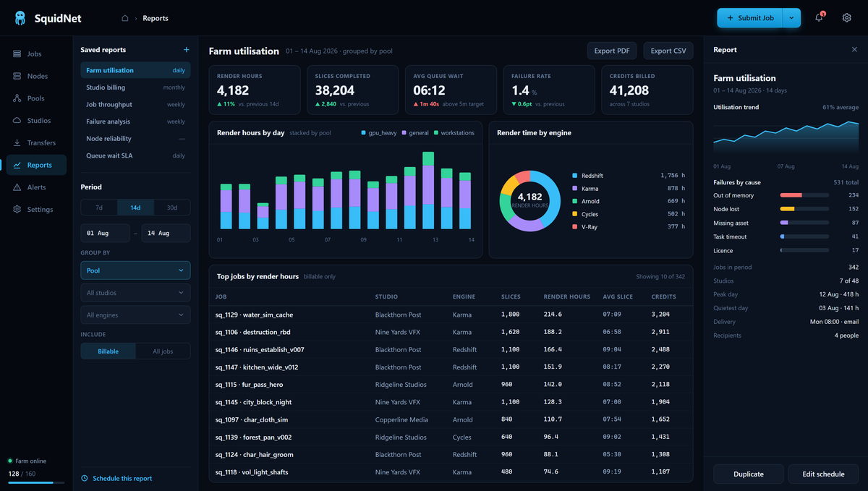Click the end date field 14 Aug
The image size is (868, 491).
(166, 233)
